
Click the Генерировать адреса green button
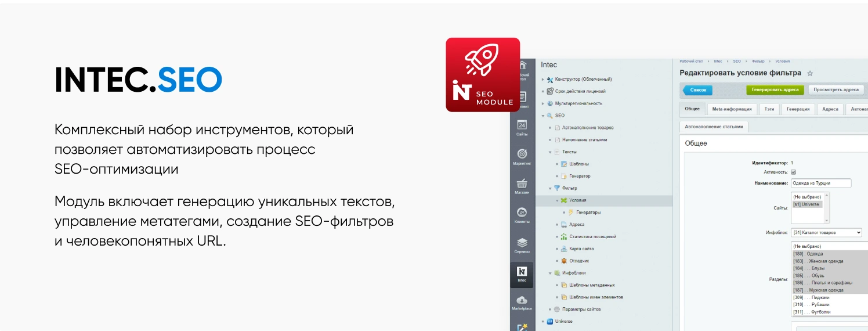pos(775,90)
